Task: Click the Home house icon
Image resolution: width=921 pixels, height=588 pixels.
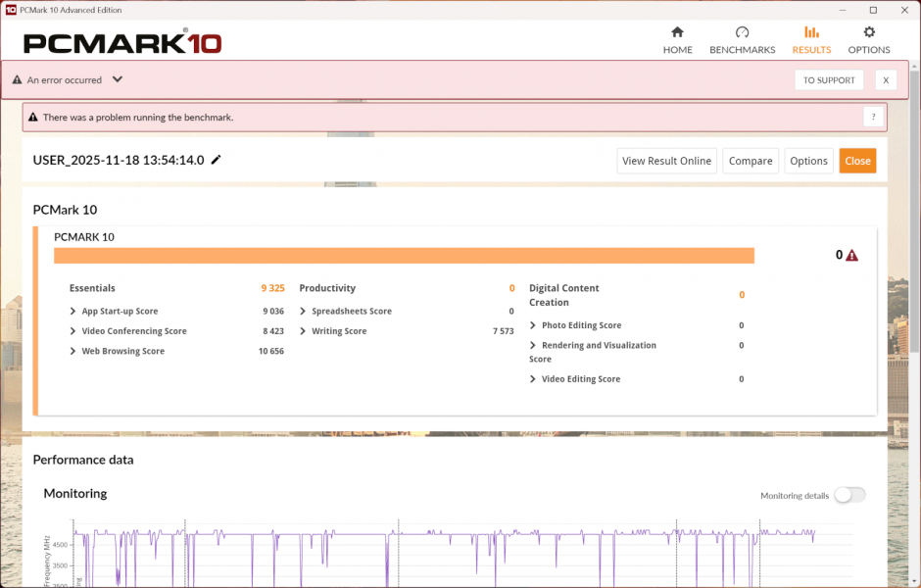Action: click(677, 32)
